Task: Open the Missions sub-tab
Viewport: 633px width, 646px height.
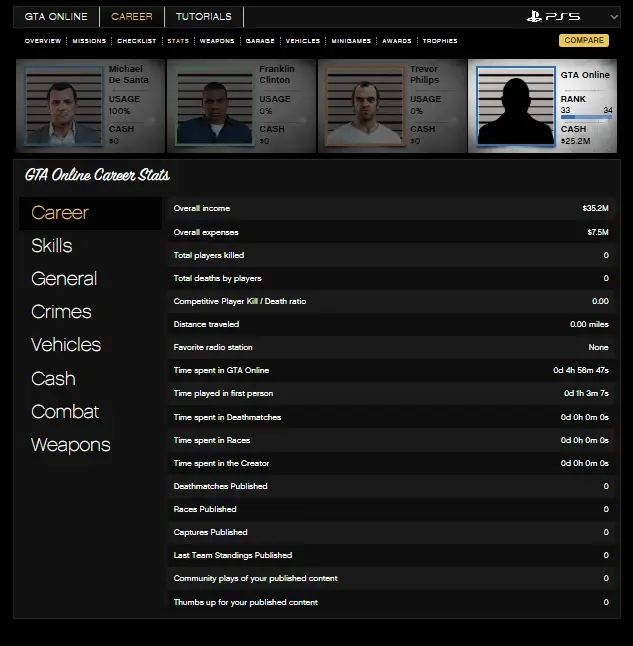Action: (x=89, y=41)
